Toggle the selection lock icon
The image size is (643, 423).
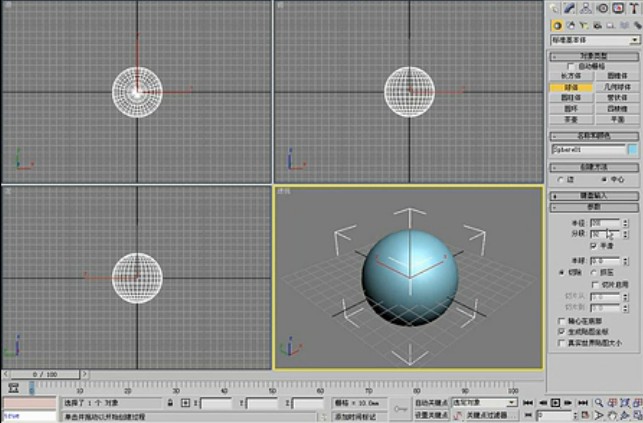pyautogui.click(x=170, y=403)
